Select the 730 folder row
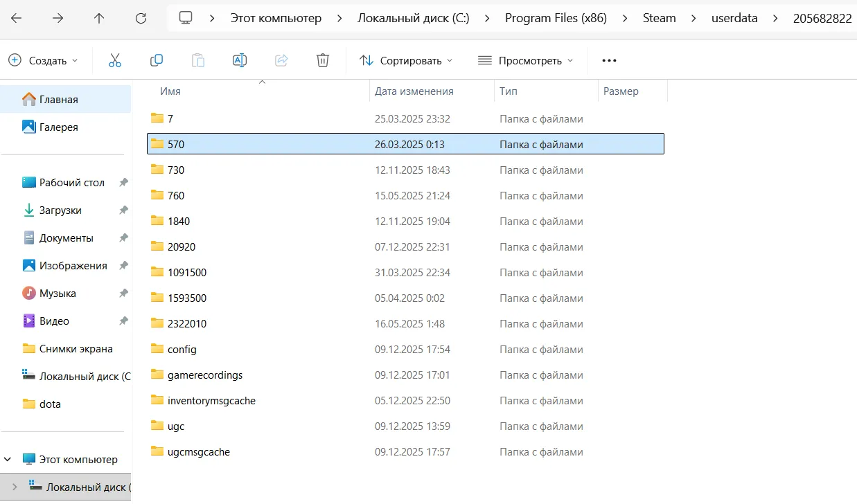This screenshot has width=857, height=504. tap(176, 170)
